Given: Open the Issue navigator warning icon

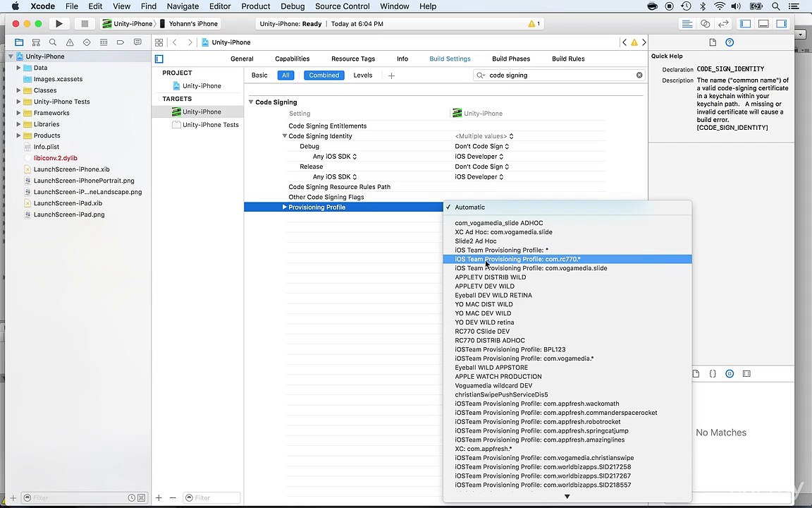Looking at the screenshot, I should click(x=70, y=42).
